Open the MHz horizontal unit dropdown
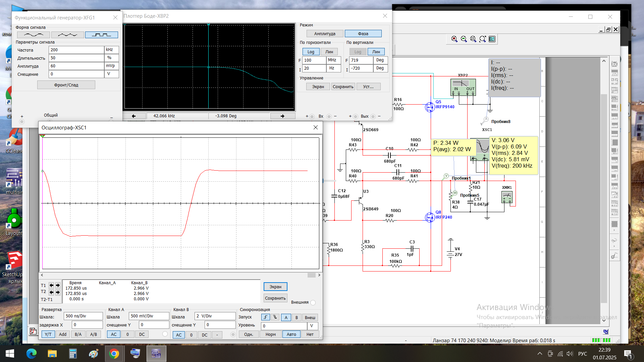Image resolution: width=644 pixels, height=362 pixels. [x=333, y=60]
